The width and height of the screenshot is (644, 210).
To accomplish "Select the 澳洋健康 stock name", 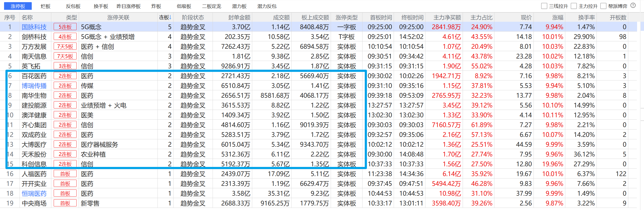I will 34,115.
